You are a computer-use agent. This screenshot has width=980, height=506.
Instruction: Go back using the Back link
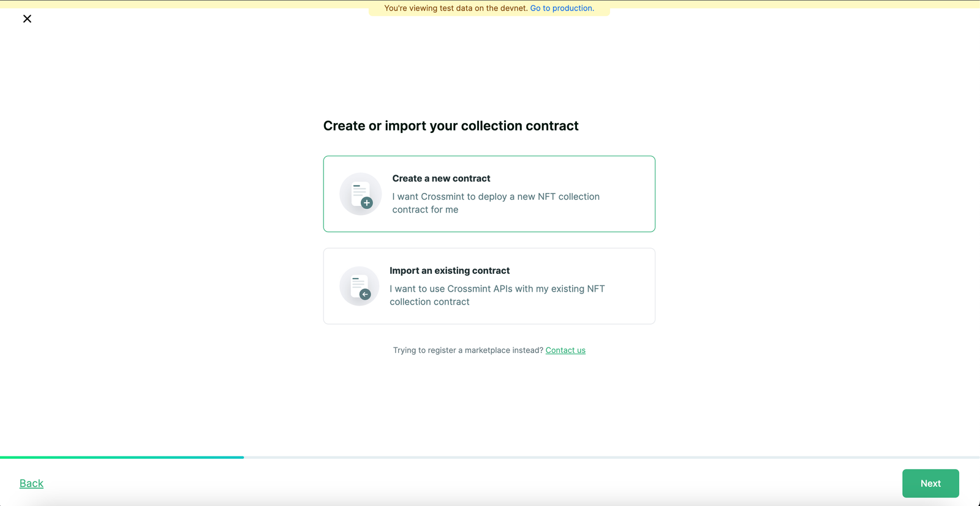point(31,483)
